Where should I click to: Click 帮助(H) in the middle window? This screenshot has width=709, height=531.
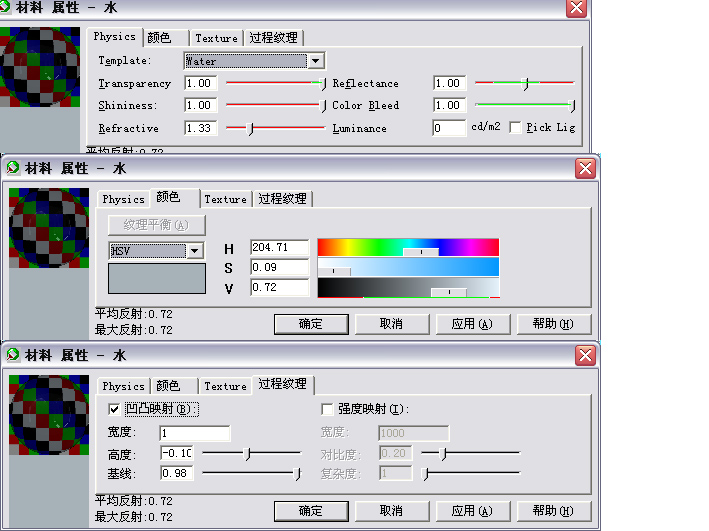pos(553,324)
